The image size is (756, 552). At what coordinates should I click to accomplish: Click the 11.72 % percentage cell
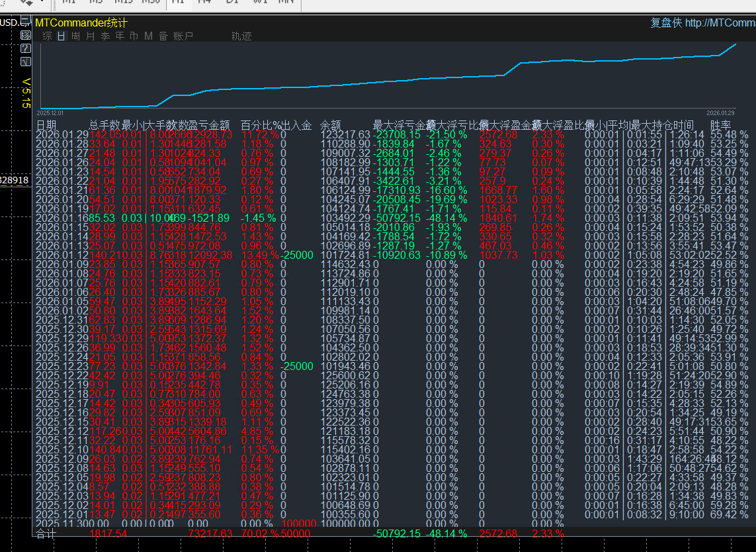pos(261,134)
